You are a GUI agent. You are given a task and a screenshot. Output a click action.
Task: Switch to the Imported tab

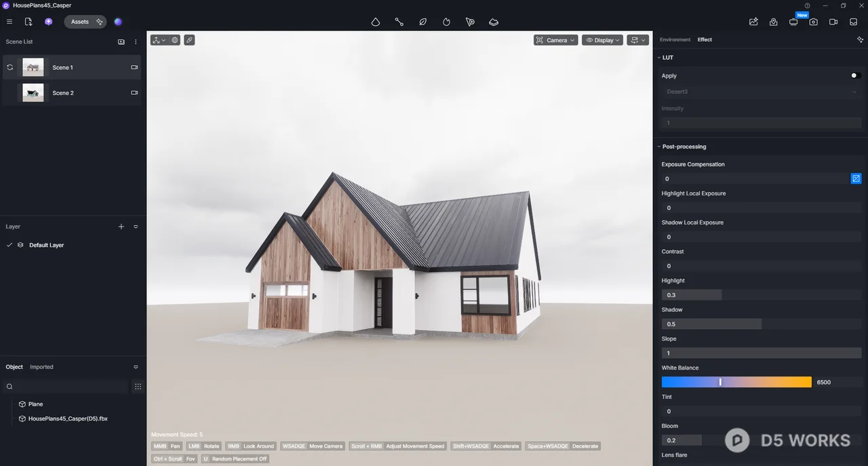coord(41,367)
